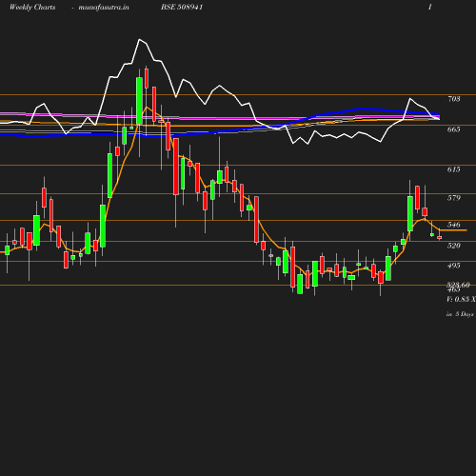This screenshot has height=476, width=476.
Task: Click the 615 price axis label
Action: [x=454, y=169]
